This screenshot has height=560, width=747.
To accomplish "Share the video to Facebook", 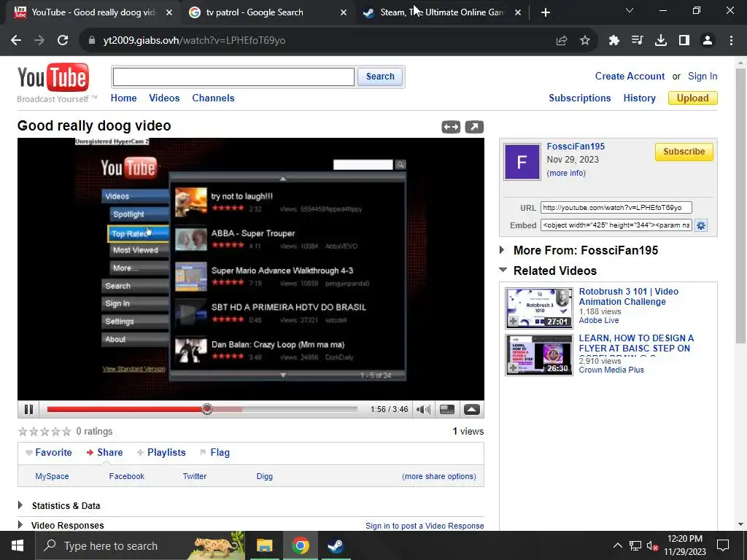I will (127, 476).
